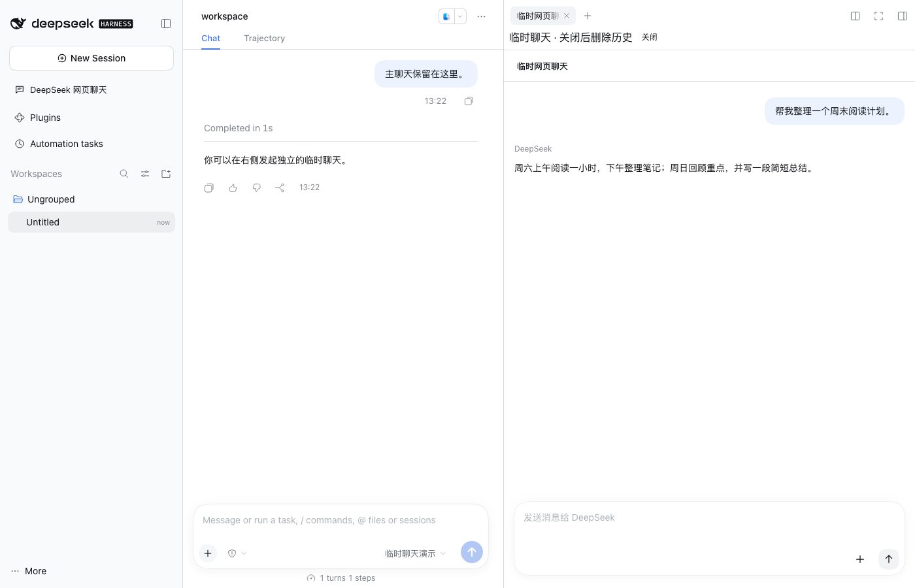Select the Untitled session row
This screenshot has width=915, height=588.
91,222
